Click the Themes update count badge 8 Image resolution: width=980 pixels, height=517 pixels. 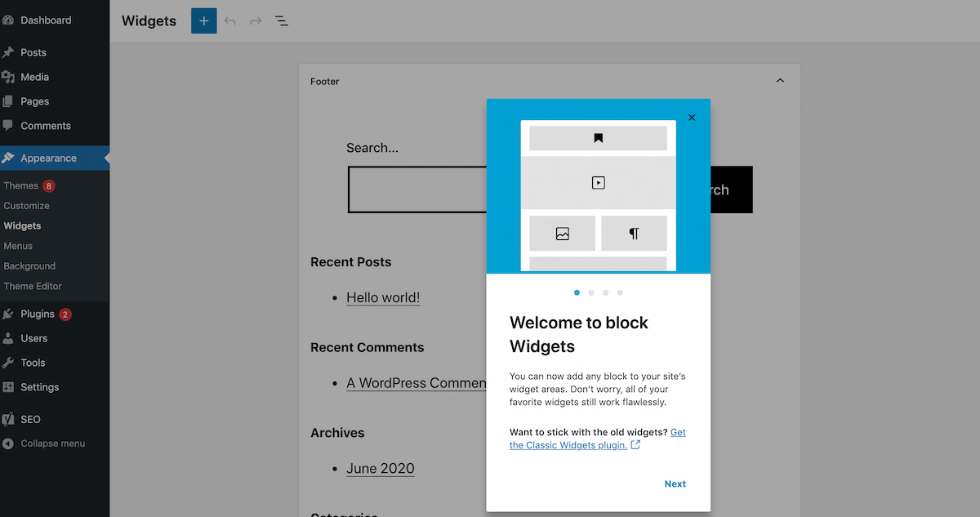tap(49, 185)
